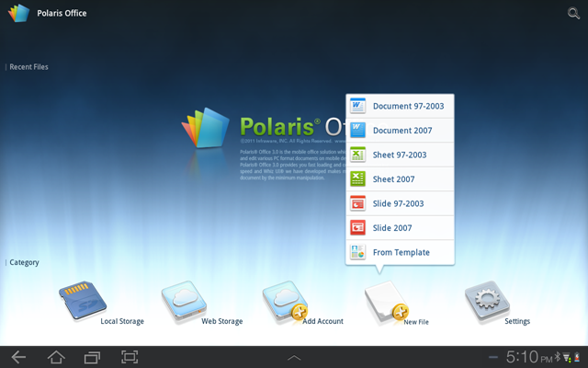
Task: Select Slide 97-2003 in the popup
Action: point(401,203)
